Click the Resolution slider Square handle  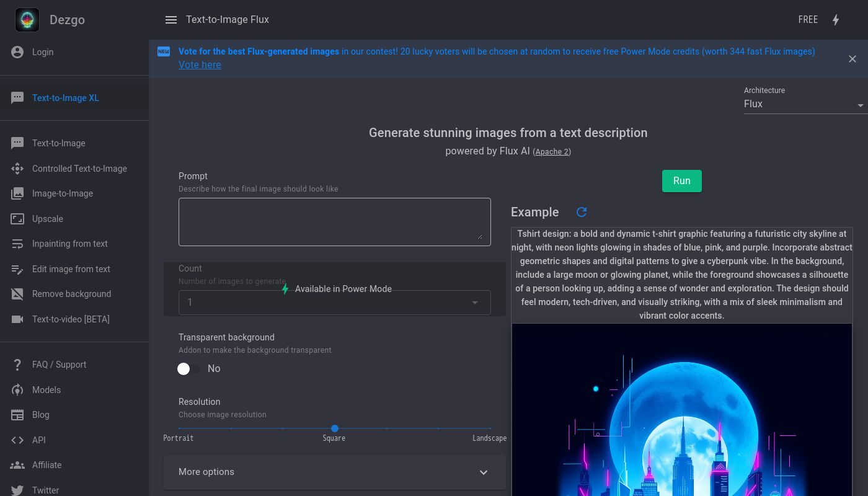(x=335, y=428)
